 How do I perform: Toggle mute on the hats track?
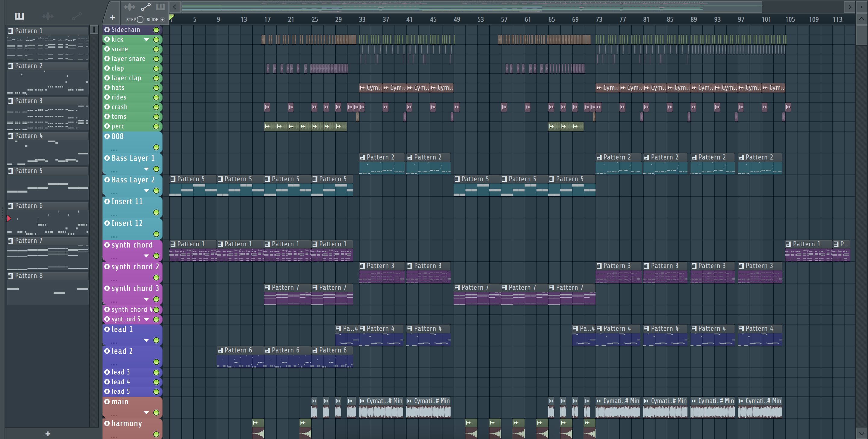pos(156,88)
